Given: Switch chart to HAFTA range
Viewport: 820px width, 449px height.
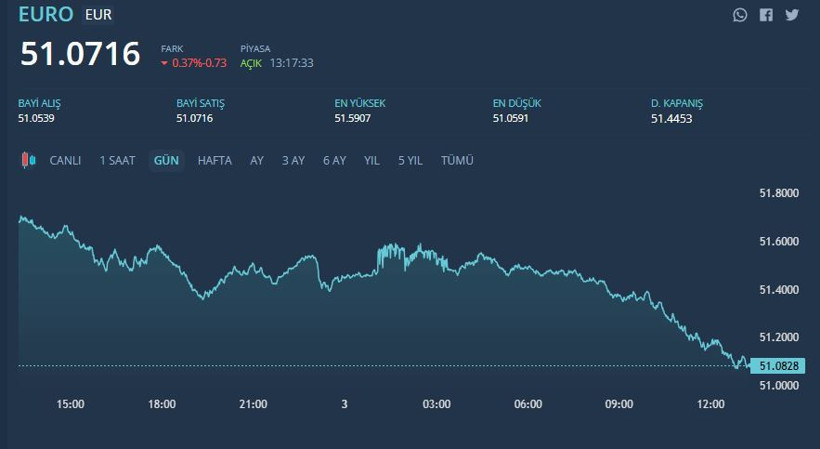Looking at the screenshot, I should [215, 160].
